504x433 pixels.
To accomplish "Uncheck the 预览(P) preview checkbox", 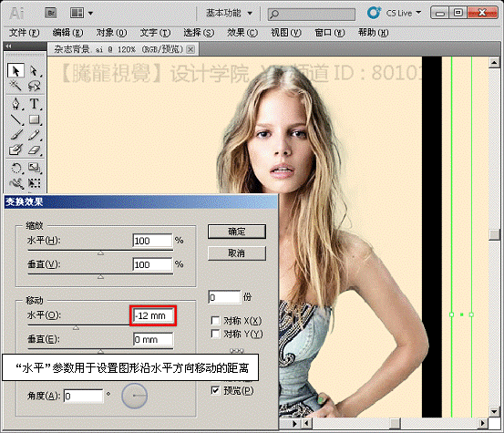I will point(215,390).
